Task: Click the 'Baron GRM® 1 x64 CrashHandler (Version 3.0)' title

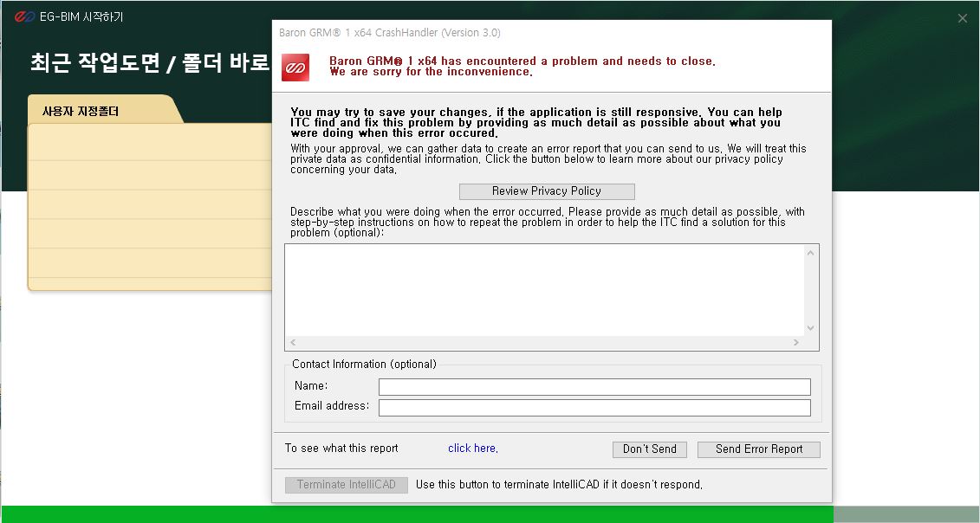Action: coord(389,33)
